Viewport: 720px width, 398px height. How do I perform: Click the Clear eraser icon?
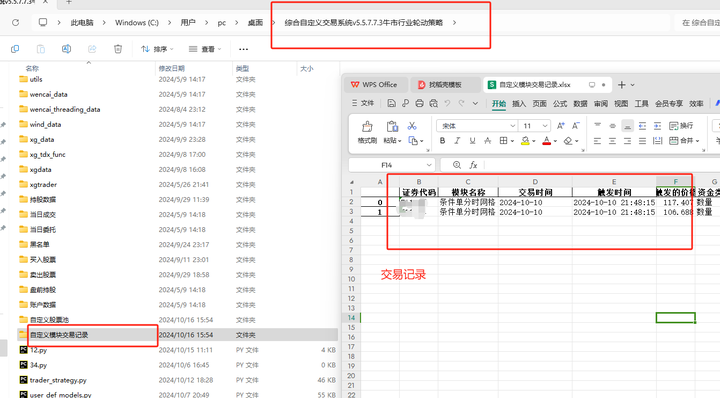tap(568, 140)
